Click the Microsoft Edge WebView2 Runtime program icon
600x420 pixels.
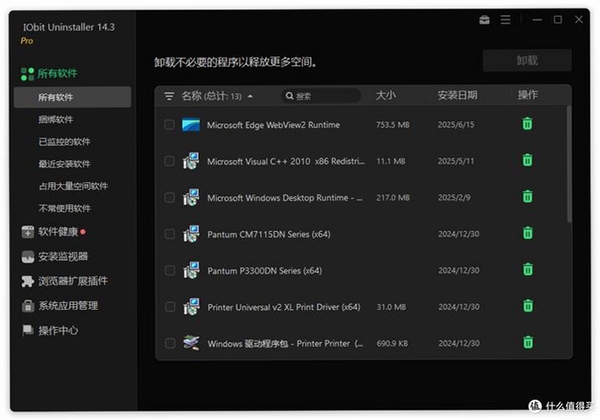(191, 125)
